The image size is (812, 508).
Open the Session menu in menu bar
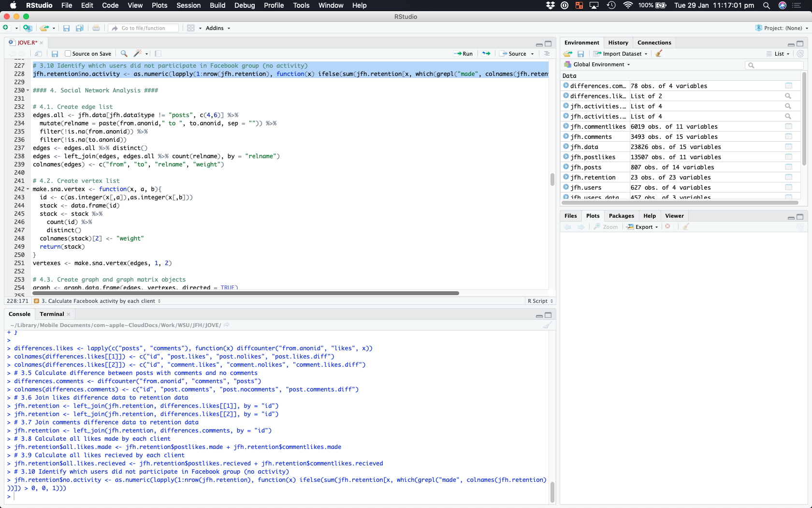188,5
